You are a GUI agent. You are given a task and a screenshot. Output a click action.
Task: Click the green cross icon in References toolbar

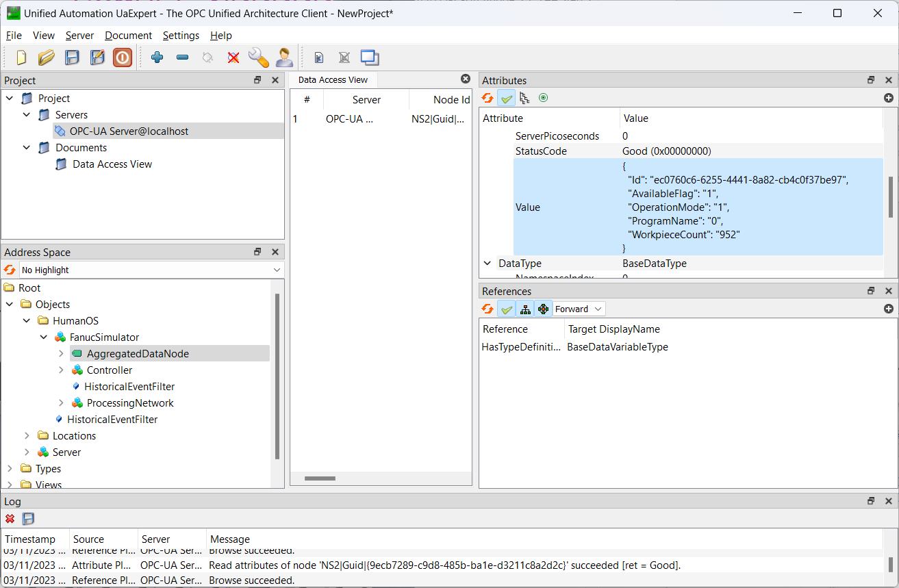click(544, 309)
